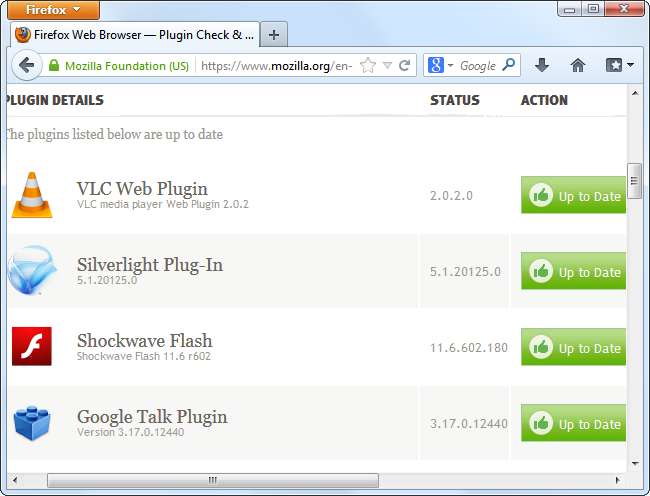The height and width of the screenshot is (496, 650).
Task: Click the Shockwave Flash title
Action: pos(145,341)
